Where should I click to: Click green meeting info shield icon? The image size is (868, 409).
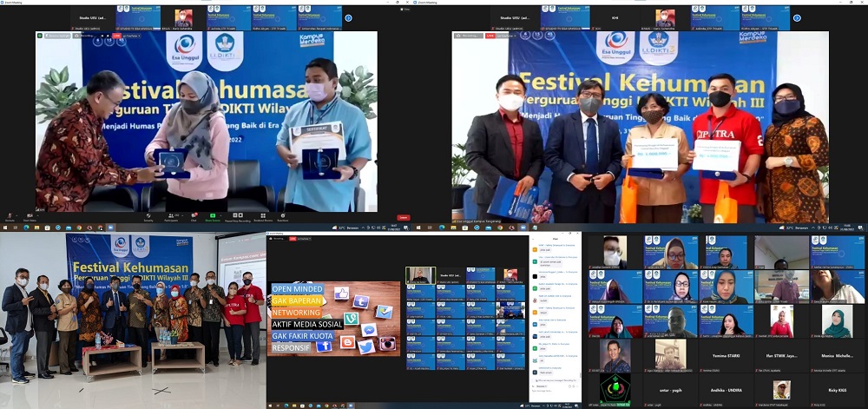40,36
